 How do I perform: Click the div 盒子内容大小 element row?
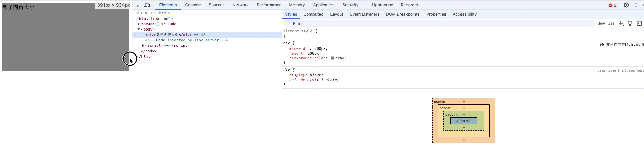click(x=207, y=35)
